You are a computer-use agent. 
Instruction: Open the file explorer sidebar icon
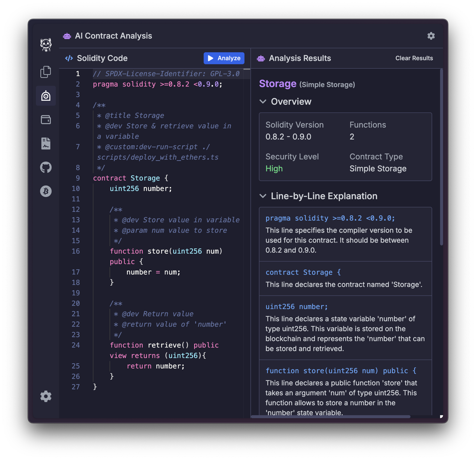point(46,72)
